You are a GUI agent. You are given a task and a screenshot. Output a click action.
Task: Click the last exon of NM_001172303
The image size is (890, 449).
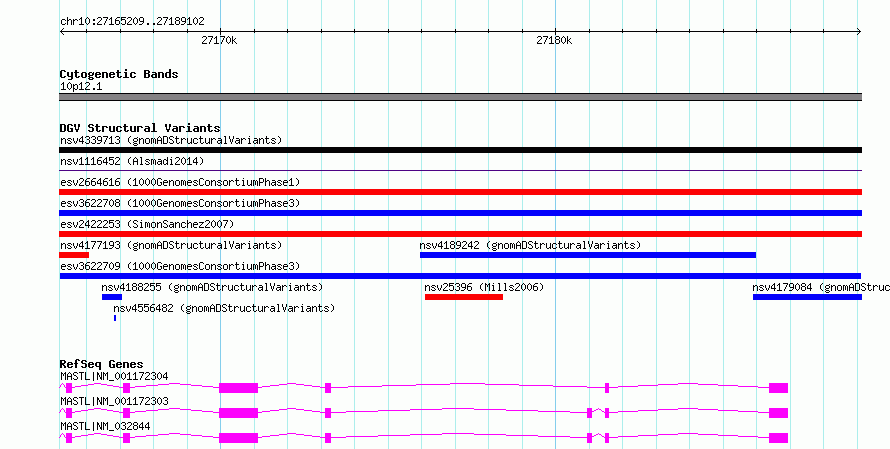click(778, 413)
